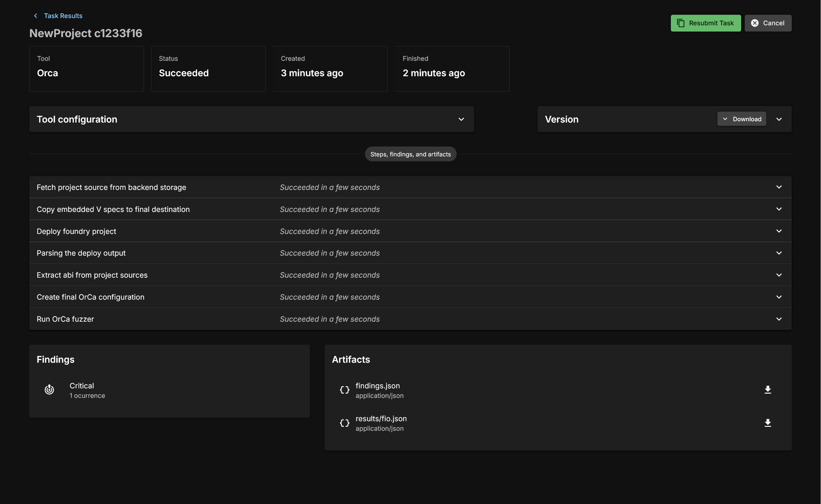Click the copy icon in Resubmit Task
821x504 pixels.
pos(681,23)
